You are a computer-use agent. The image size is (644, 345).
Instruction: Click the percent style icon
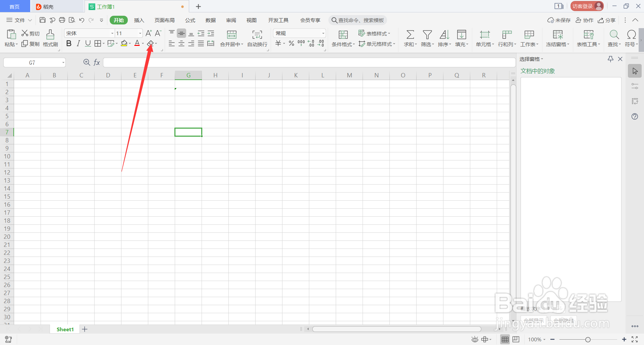point(291,43)
